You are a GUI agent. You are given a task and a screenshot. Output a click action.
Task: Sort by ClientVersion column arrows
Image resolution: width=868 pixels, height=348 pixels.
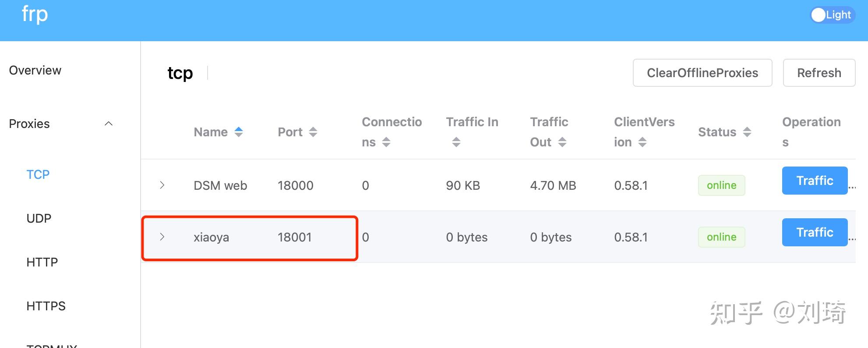[x=642, y=142]
